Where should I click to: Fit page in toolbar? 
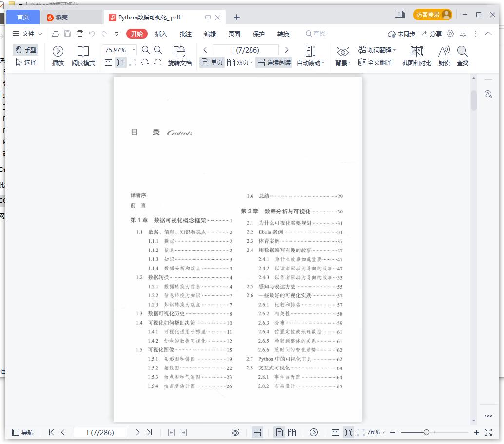pos(121,63)
